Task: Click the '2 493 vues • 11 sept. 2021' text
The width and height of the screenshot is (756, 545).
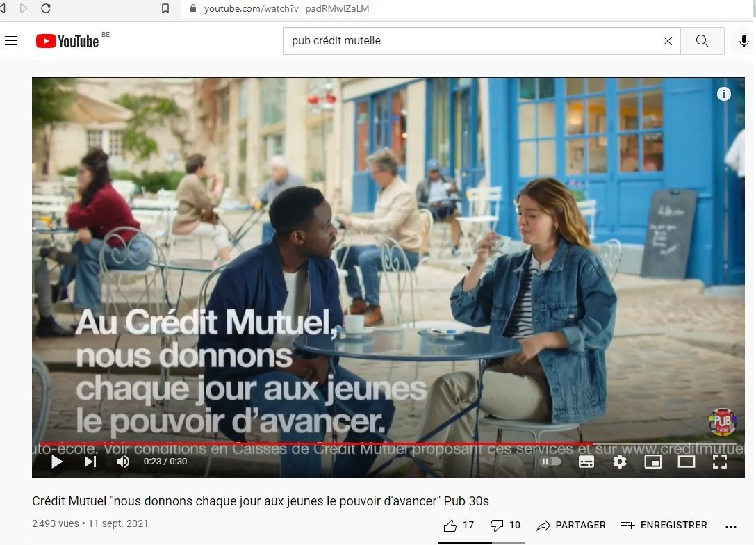Action: point(90,523)
